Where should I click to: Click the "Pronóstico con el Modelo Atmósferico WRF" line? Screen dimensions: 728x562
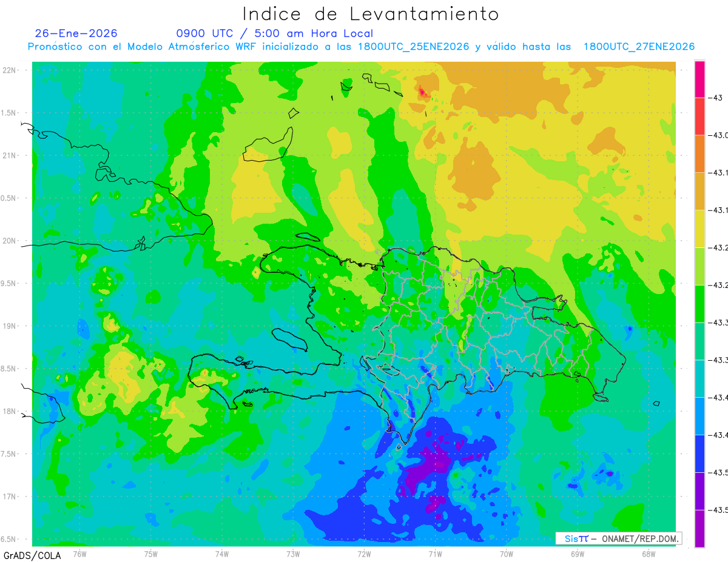(x=362, y=47)
